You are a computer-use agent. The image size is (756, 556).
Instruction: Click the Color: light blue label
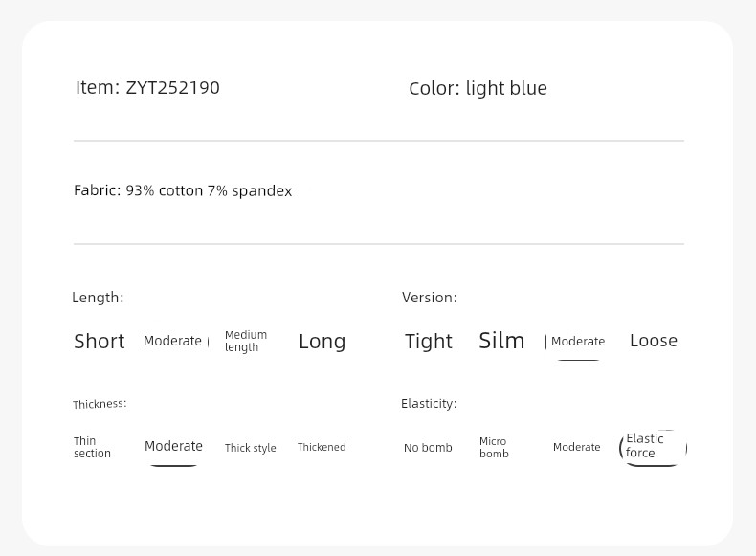(478, 88)
